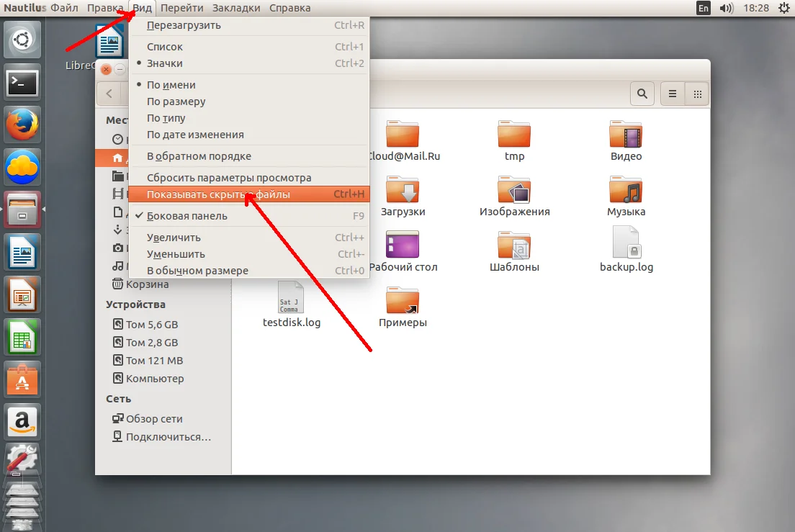Open the sound volume indicator
Image resolution: width=795 pixels, height=532 pixels.
click(726, 8)
